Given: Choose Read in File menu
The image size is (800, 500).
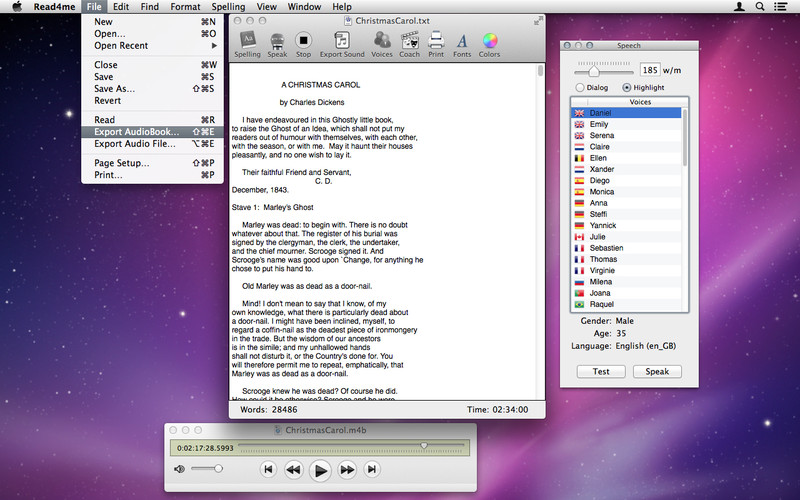Looking at the screenshot, I should click(x=152, y=120).
